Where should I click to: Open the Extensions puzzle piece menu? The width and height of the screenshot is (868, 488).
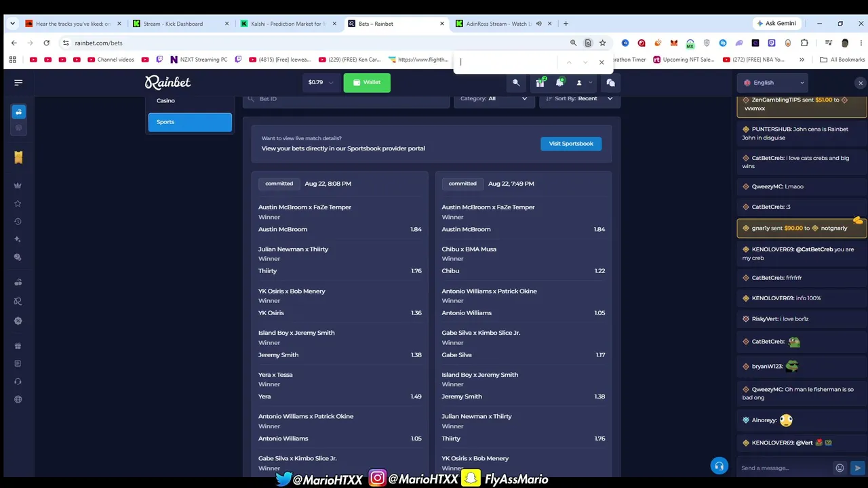tap(804, 43)
